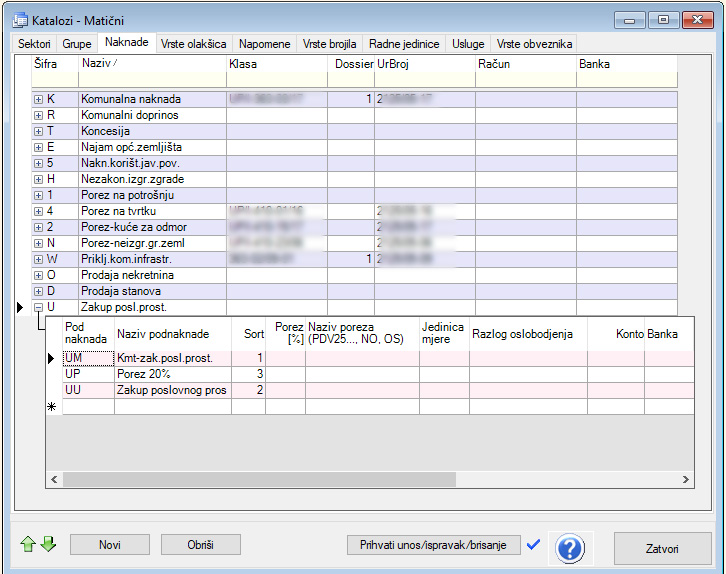
Task: Open the Vrste obveznika tab
Action: 534,44
